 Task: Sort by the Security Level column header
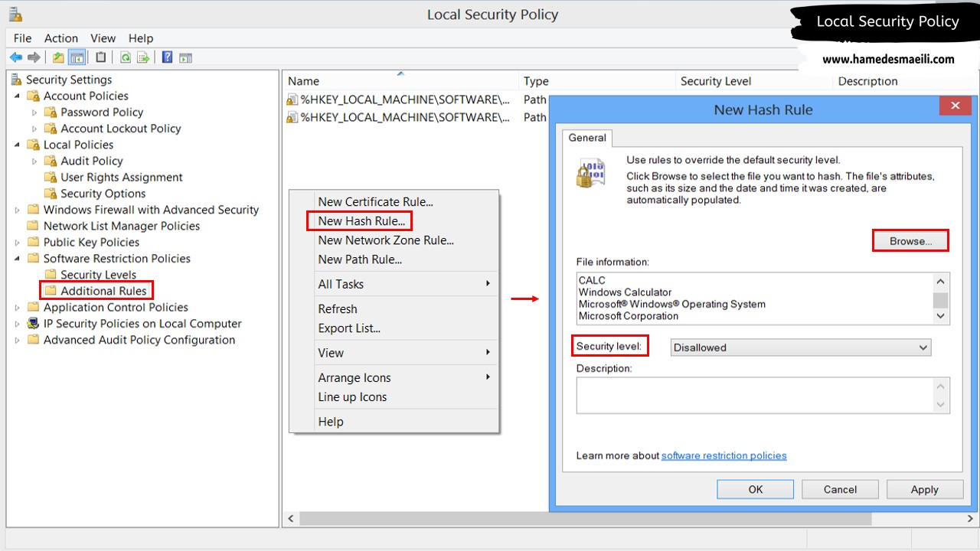coord(753,81)
